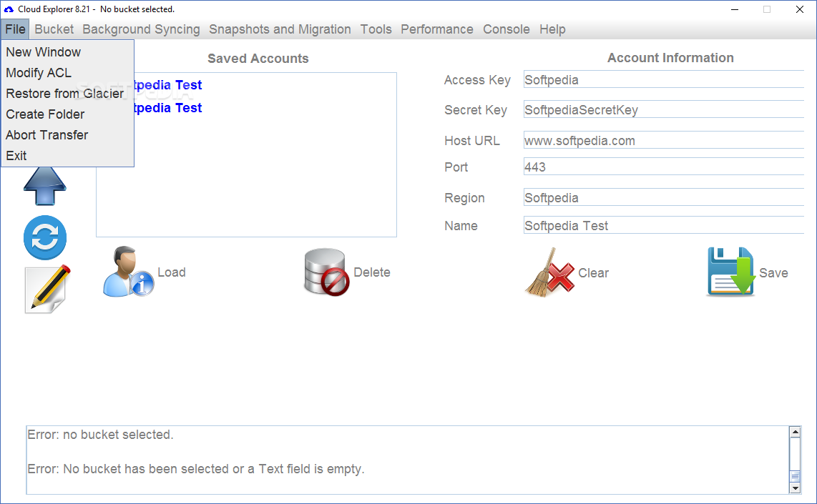This screenshot has width=817, height=504.
Task: Click the broom Clear icon
Action: (549, 273)
